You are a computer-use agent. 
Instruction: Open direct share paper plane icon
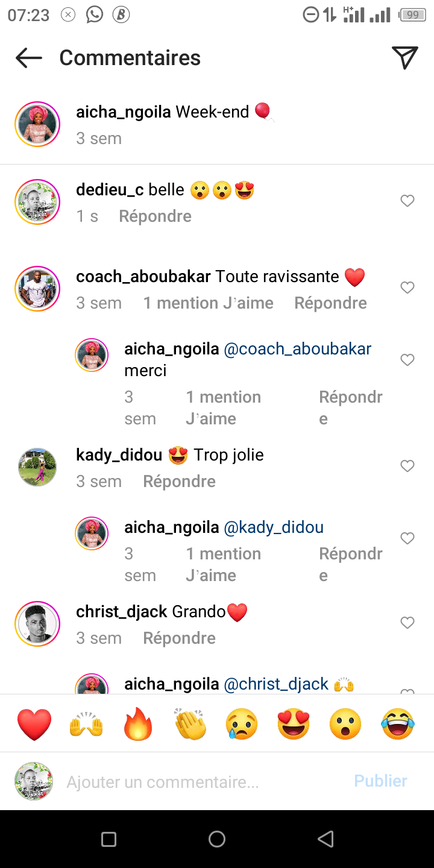click(404, 58)
